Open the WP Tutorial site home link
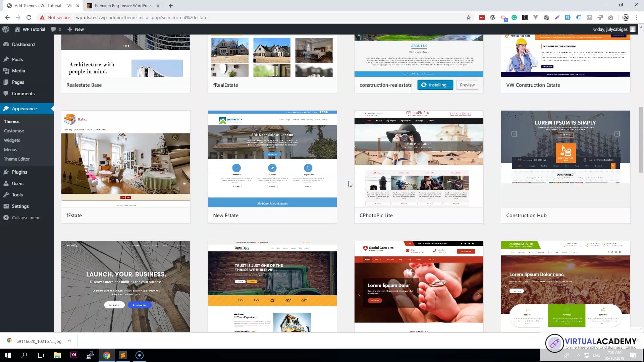 click(30, 29)
